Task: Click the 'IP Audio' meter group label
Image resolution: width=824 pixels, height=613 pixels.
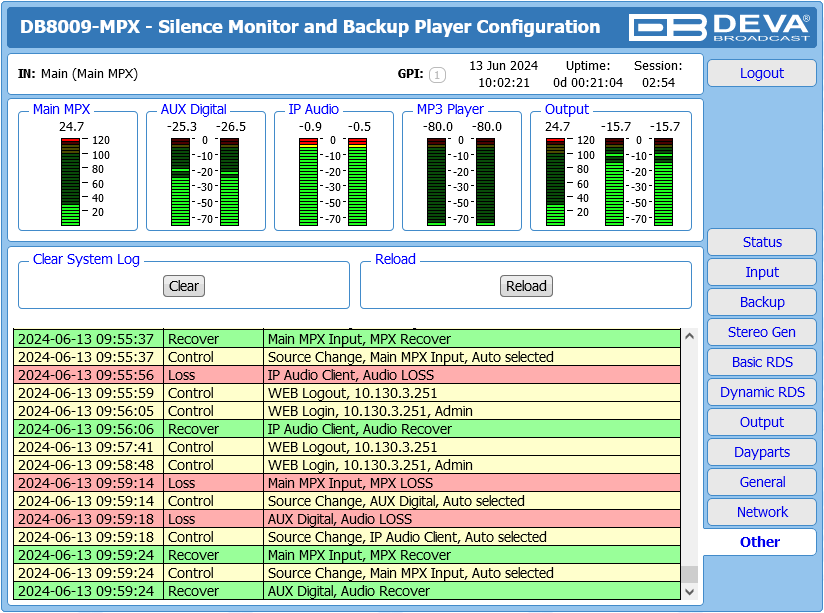Action: [313, 109]
